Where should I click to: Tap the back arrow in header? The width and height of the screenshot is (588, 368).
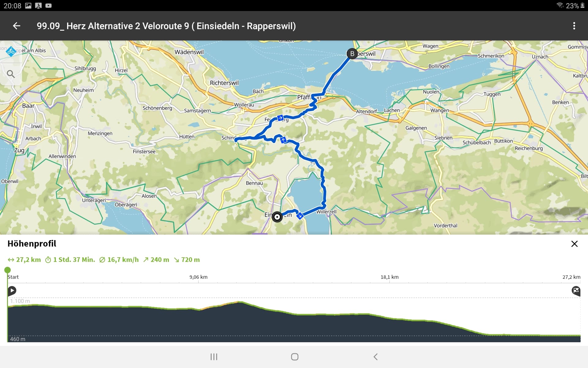pos(17,26)
